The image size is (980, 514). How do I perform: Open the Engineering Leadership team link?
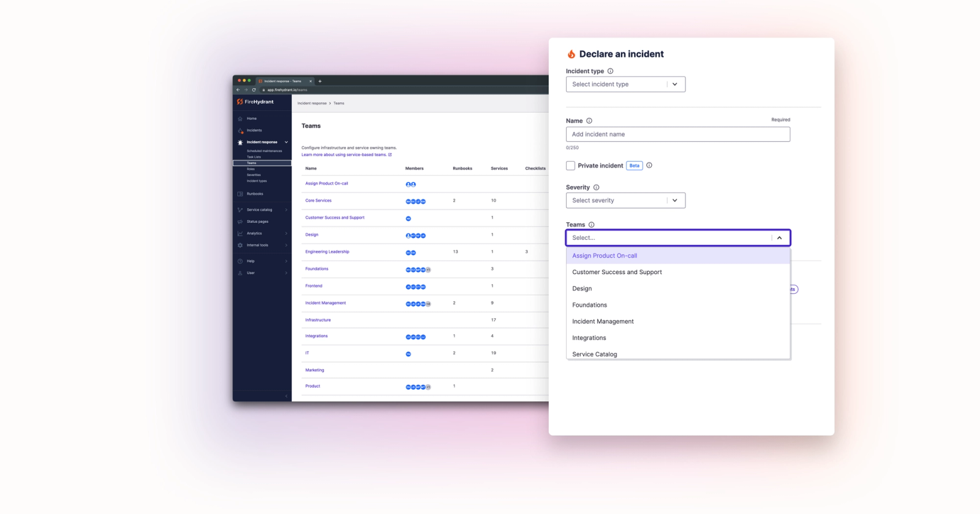pyautogui.click(x=327, y=252)
